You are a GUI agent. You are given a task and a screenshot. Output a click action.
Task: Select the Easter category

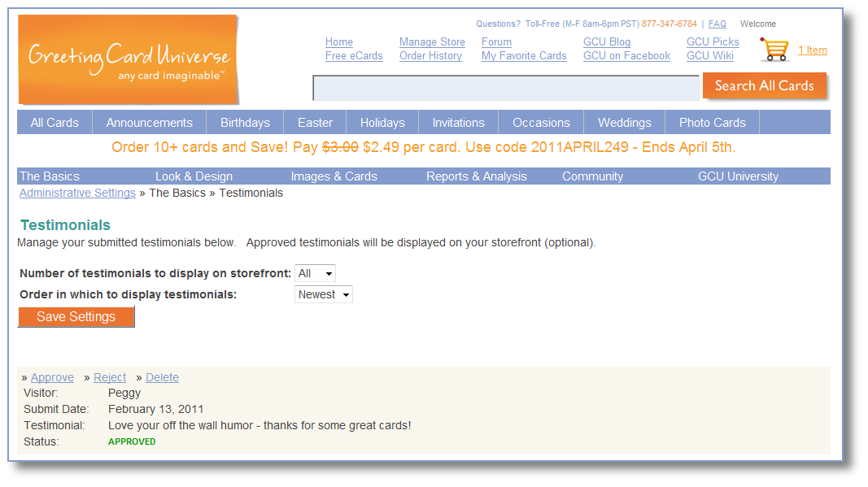[315, 122]
